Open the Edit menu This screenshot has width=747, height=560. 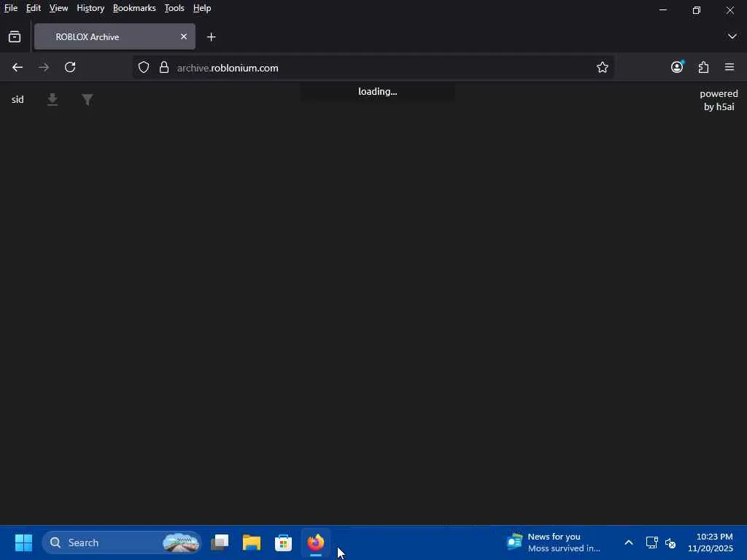34,8
